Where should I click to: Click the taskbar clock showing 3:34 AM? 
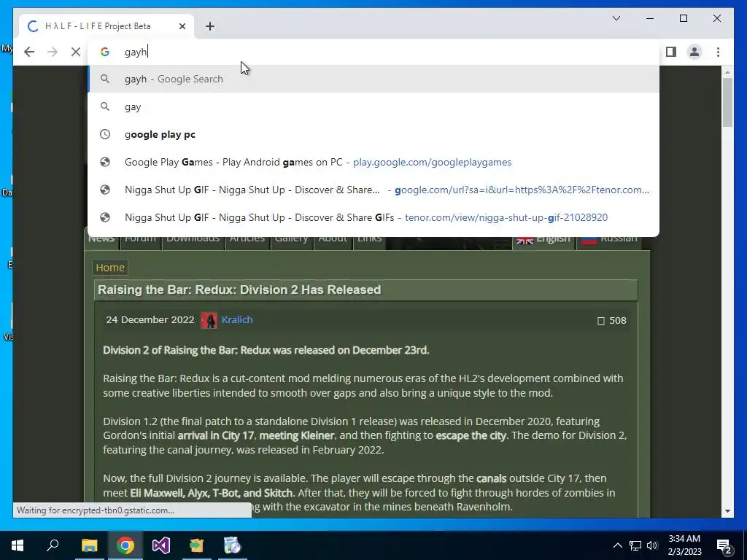(684, 545)
